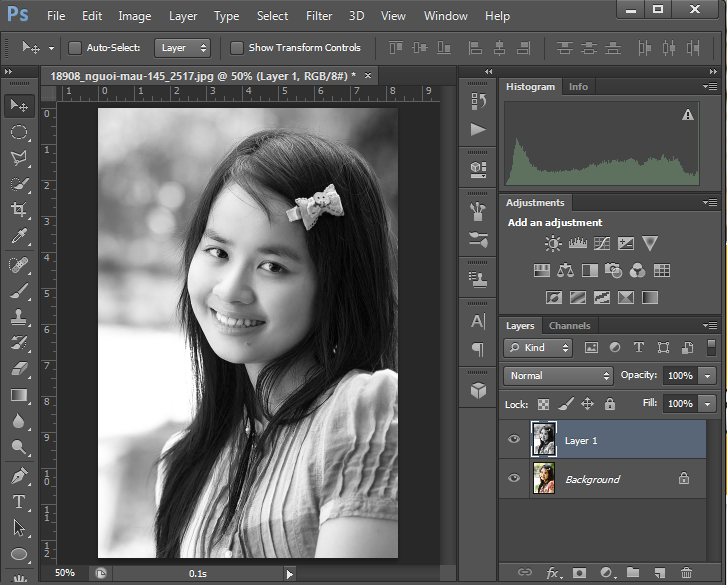Click the Background layer thumbnail

pos(544,479)
